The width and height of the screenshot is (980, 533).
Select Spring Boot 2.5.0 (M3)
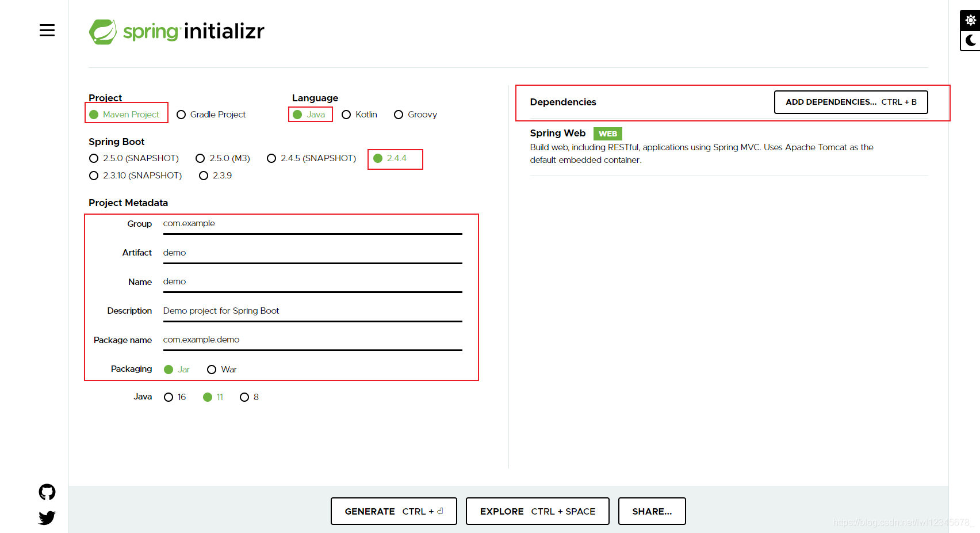223,158
